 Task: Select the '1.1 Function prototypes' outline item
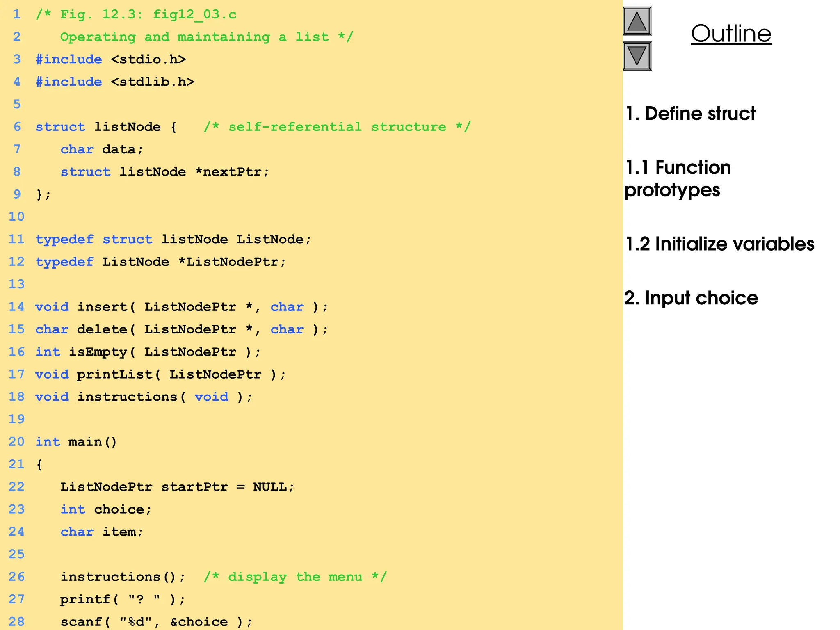click(x=678, y=179)
